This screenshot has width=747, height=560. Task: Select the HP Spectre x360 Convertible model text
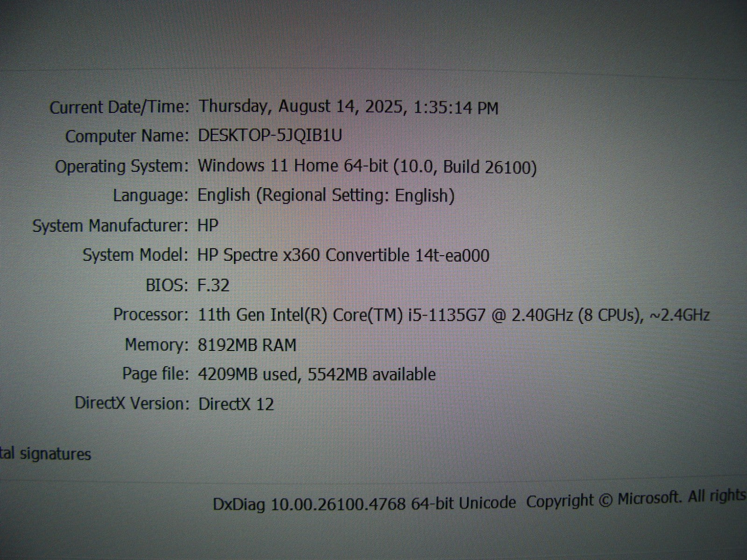343,255
